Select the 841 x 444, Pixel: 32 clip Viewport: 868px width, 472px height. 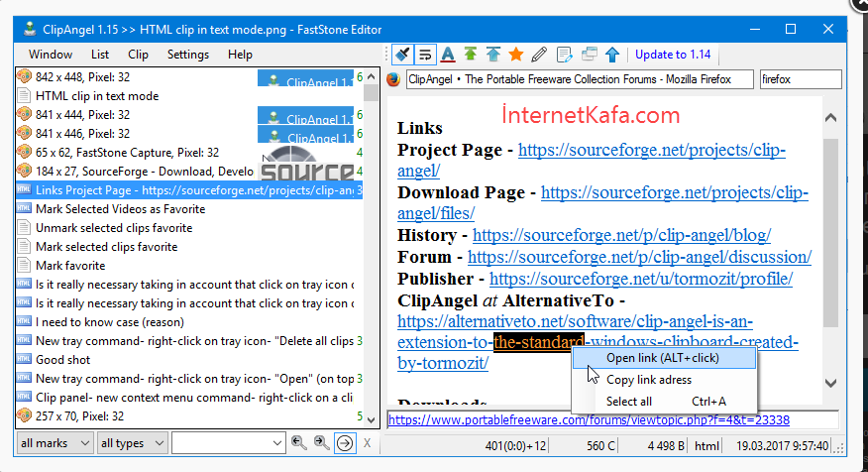click(189, 115)
